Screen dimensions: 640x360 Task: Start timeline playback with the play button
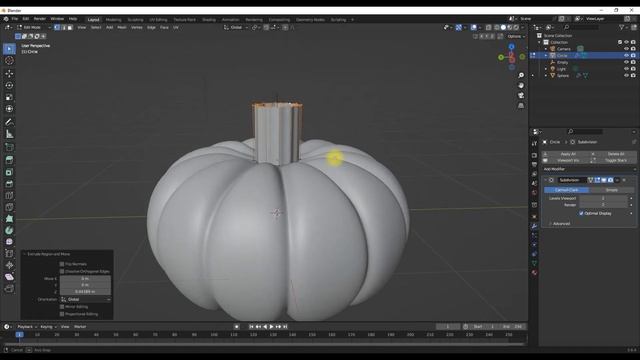[x=271, y=327]
